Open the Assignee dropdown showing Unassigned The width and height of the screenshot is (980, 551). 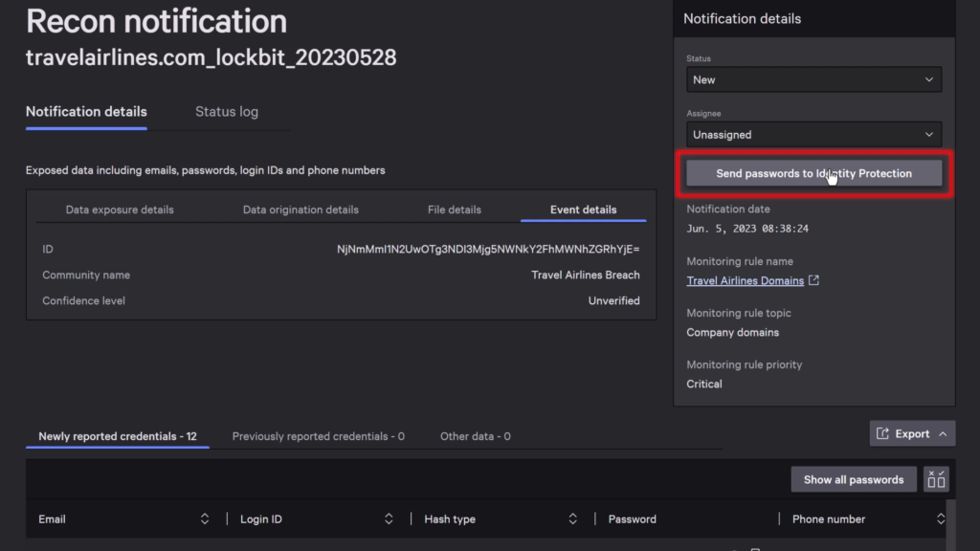813,134
